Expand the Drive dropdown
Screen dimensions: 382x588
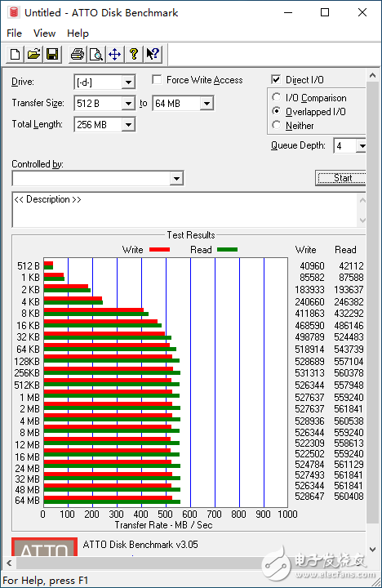pos(128,82)
